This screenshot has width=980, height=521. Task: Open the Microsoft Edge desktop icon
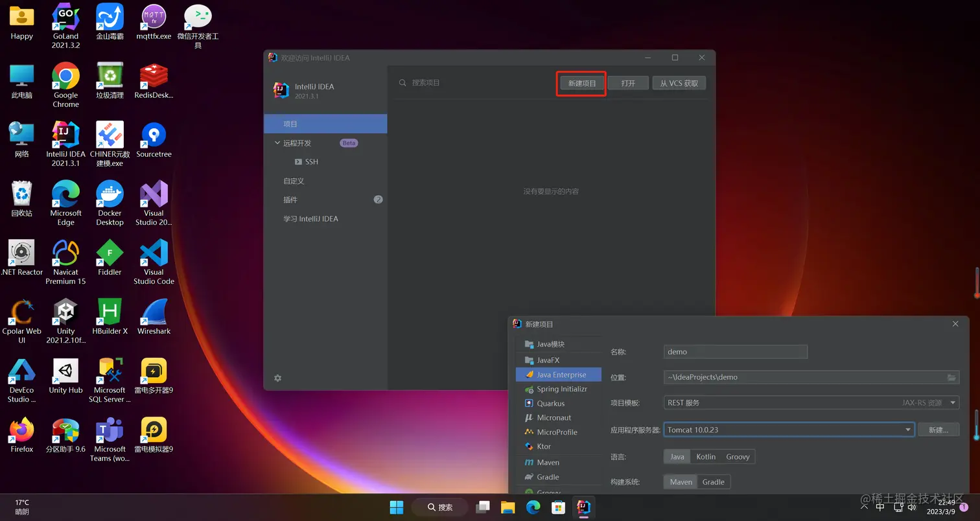click(x=65, y=203)
